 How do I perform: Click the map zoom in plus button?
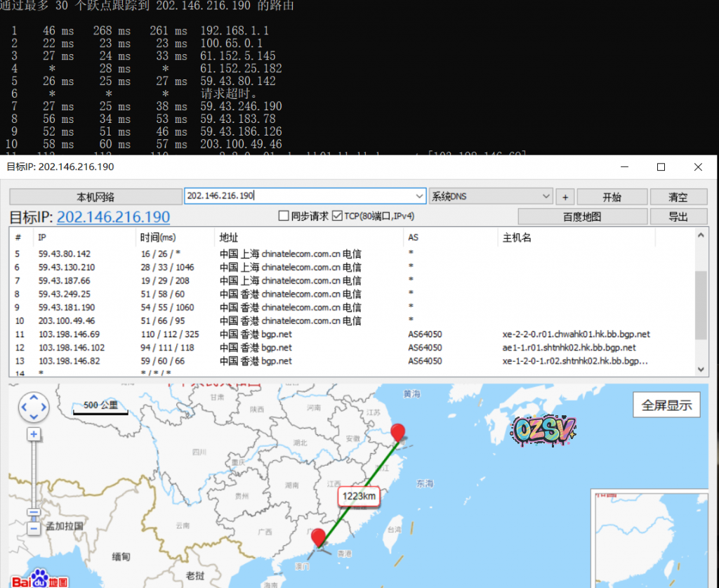tap(33, 435)
